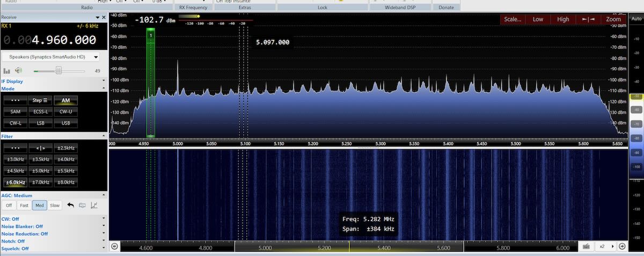Image resolution: width=644 pixels, height=256 pixels.
Task: Click the Zoom option above the spectrum
Action: 613,19
